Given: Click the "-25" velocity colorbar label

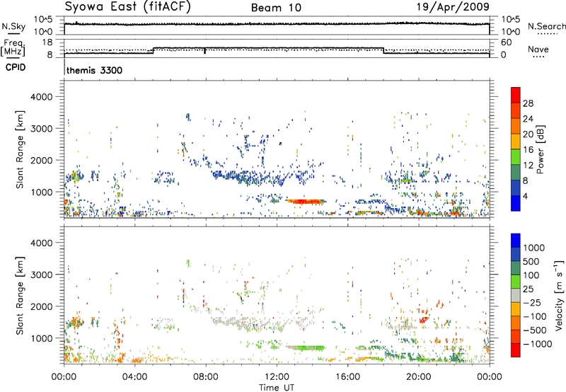Looking at the screenshot, I should 531,303.
